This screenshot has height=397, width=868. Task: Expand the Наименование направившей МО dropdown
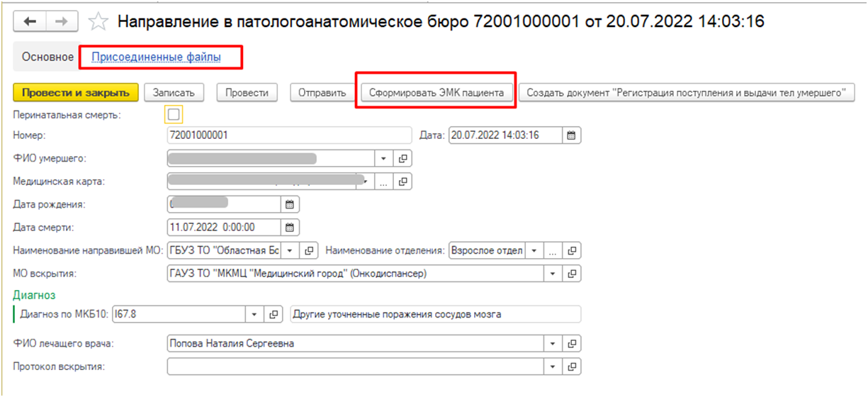pos(291,250)
